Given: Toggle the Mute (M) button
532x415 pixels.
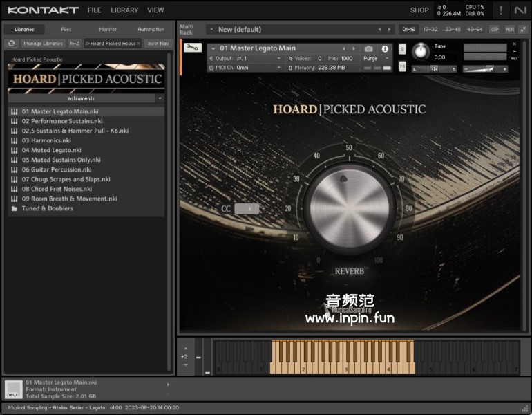Looking at the screenshot, I should point(402,66).
